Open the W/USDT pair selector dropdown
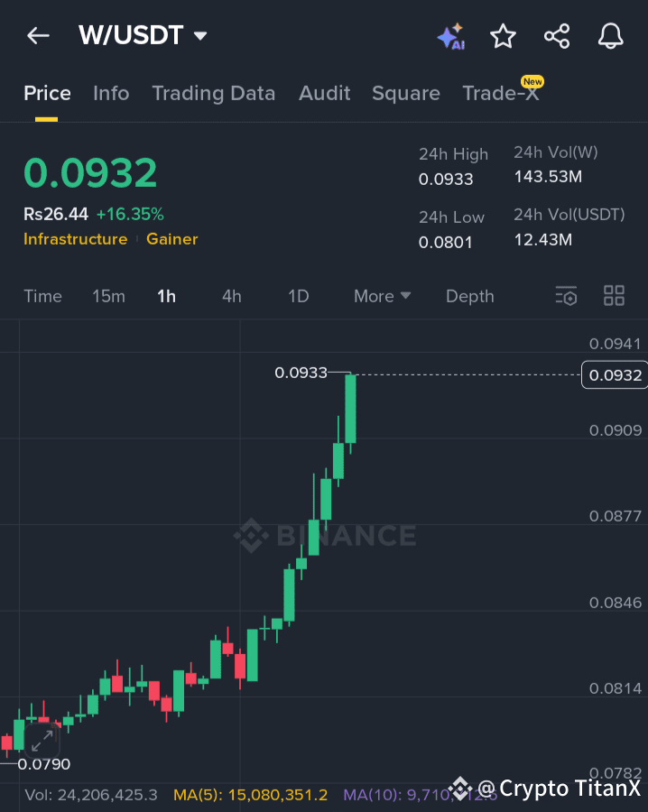Image resolution: width=648 pixels, height=812 pixels. (x=143, y=35)
